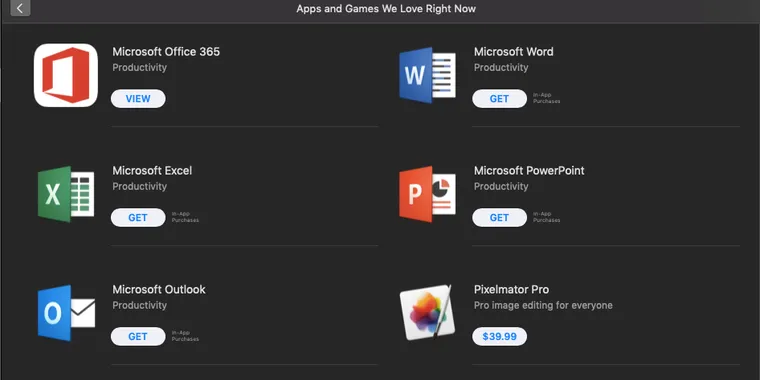760x380 pixels.
Task: Open the Pixelmator Pro app icon
Action: 428,313
